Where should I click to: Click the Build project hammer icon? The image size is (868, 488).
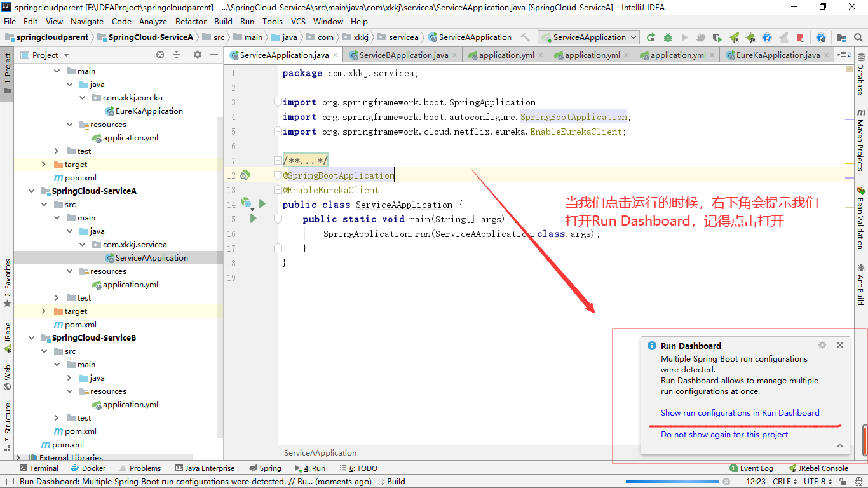(526, 37)
